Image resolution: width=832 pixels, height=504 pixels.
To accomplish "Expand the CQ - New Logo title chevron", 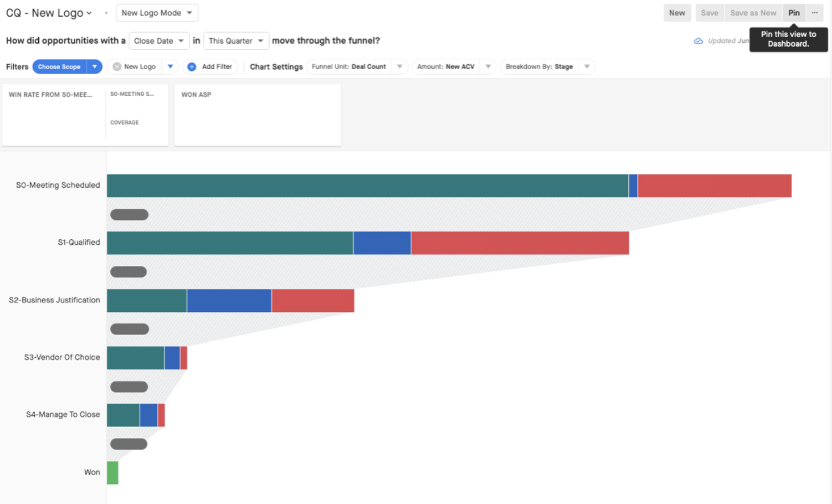I will pyautogui.click(x=89, y=13).
